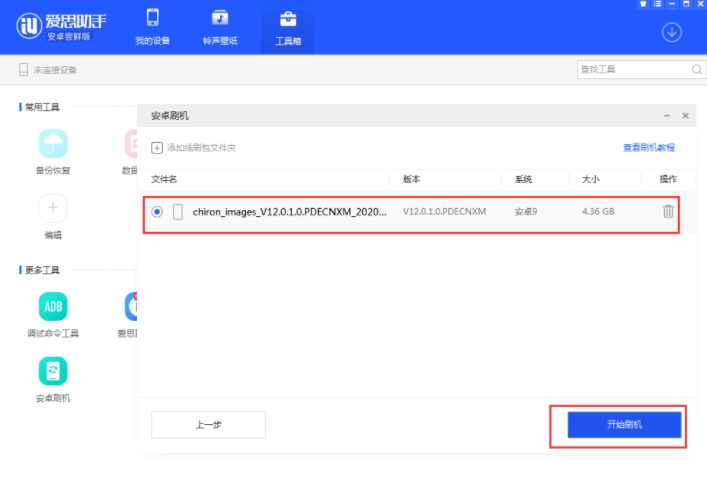This screenshot has width=707, height=491.
Task: Launch the ADB 调试命令工具 icon
Action: [53, 306]
